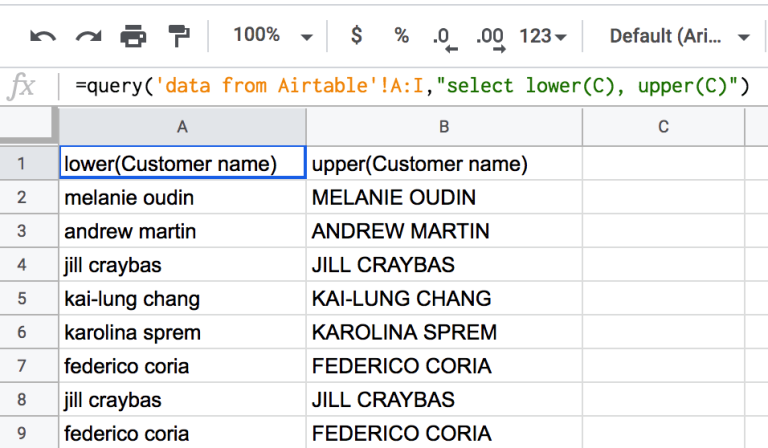The width and height of the screenshot is (768, 448).
Task: Select the column A header
Action: click(182, 126)
